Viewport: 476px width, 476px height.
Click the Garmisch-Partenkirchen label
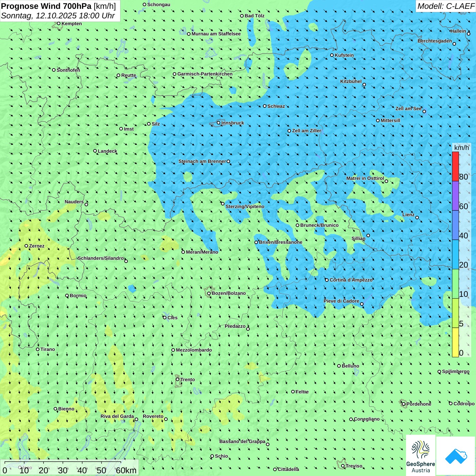click(x=205, y=74)
